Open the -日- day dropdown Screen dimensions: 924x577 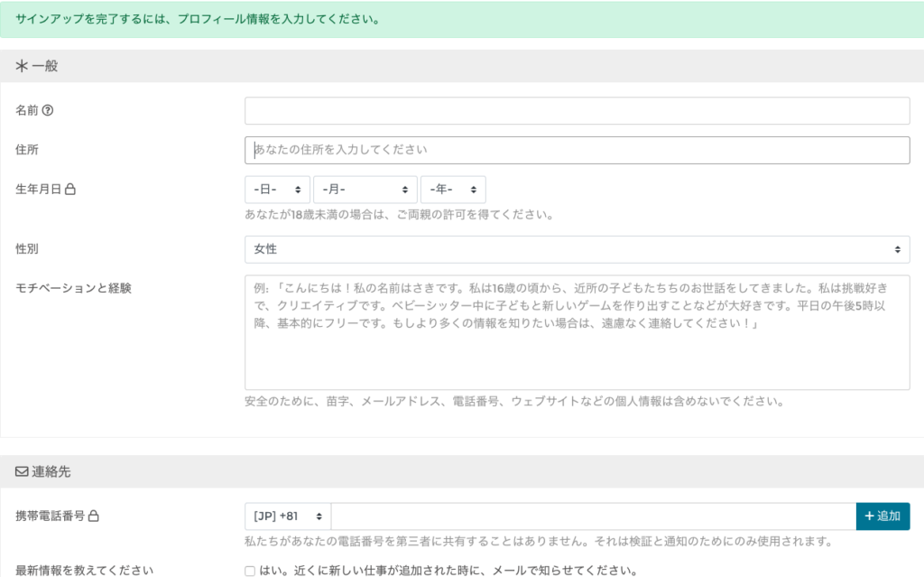tap(277, 189)
